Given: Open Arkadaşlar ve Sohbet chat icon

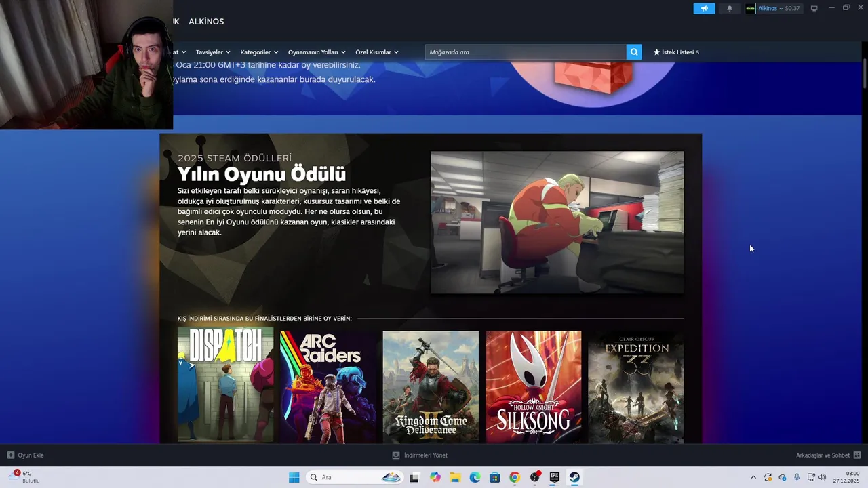Looking at the screenshot, I should (857, 455).
